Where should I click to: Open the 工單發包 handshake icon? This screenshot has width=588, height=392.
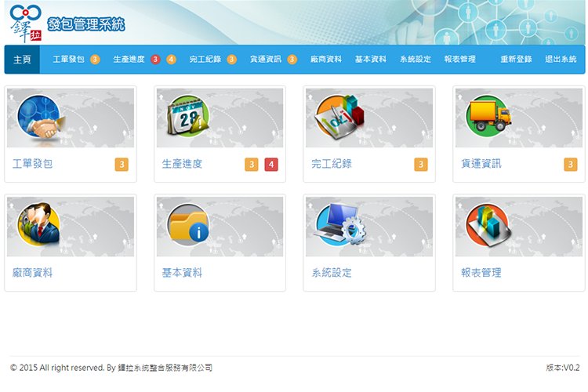42,117
